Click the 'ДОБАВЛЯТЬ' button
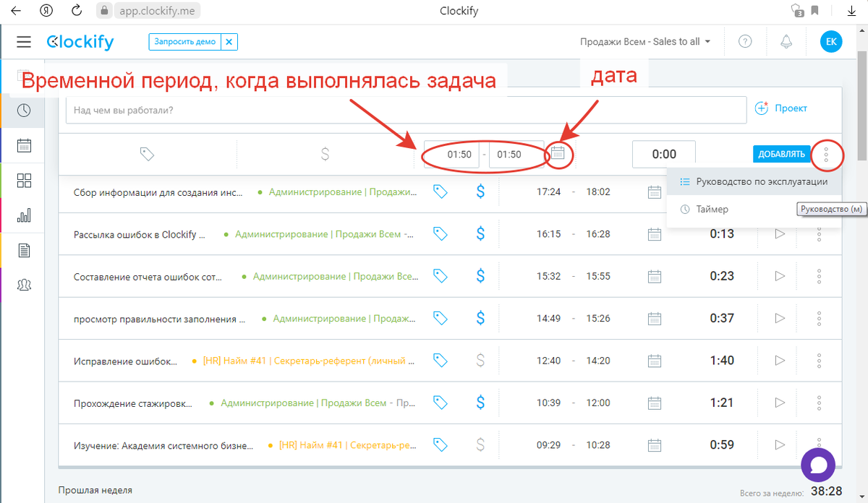The height and width of the screenshot is (503, 868). [782, 154]
